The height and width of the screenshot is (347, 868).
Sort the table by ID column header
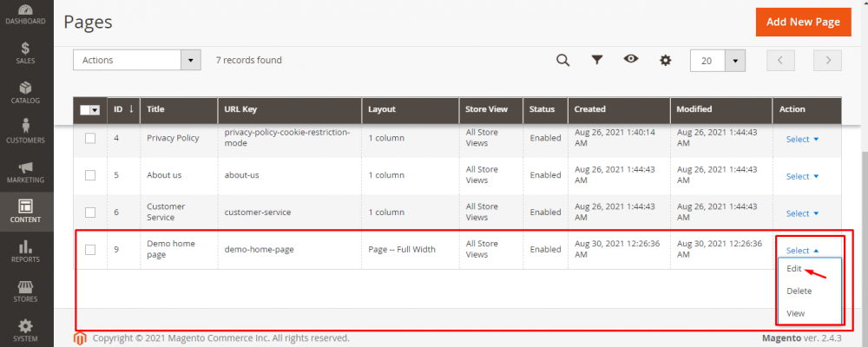(x=122, y=109)
